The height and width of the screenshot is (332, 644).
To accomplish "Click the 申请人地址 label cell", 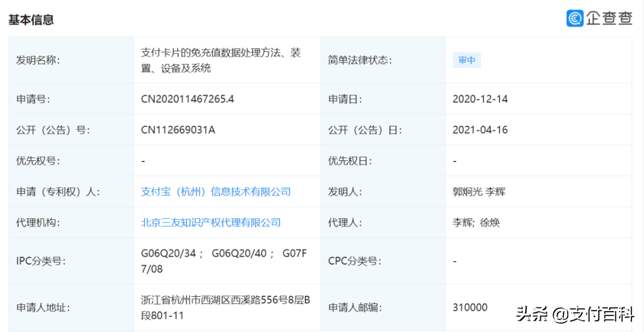I will [x=71, y=308].
